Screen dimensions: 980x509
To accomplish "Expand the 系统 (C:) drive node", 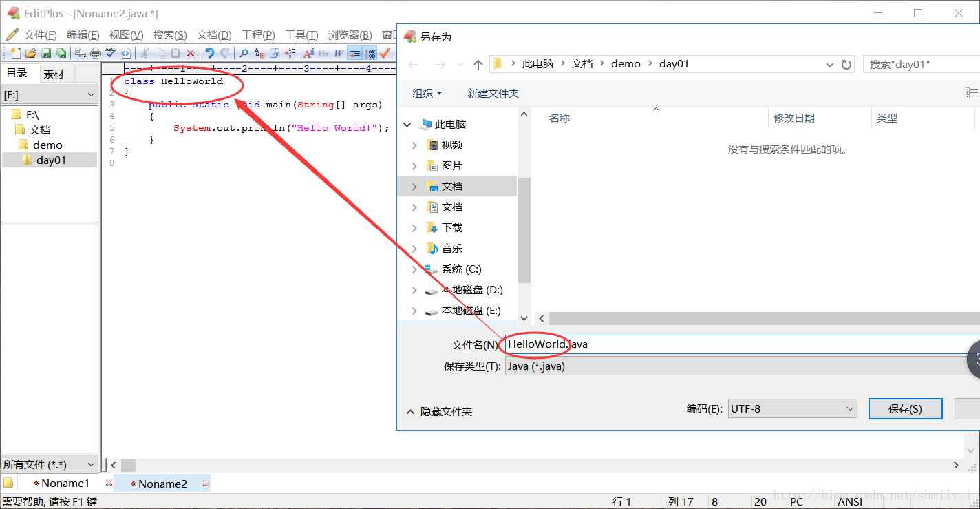I will click(x=414, y=269).
